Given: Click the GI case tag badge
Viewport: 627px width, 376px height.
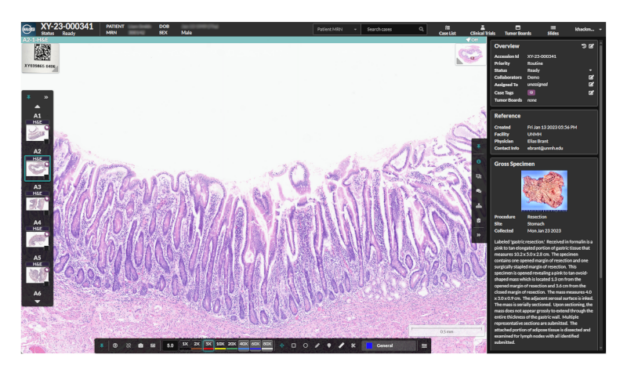Looking at the screenshot, I should coord(531,92).
